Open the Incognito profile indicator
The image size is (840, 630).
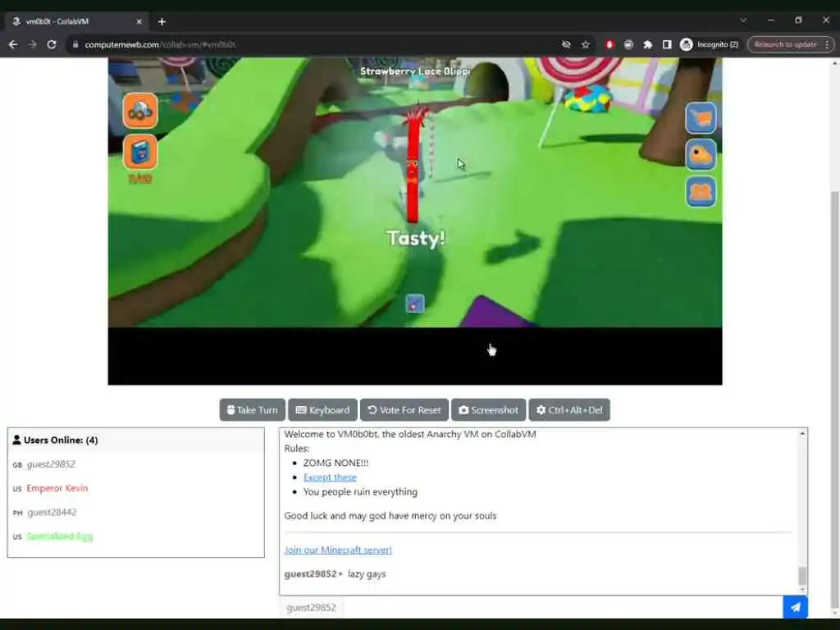point(710,44)
